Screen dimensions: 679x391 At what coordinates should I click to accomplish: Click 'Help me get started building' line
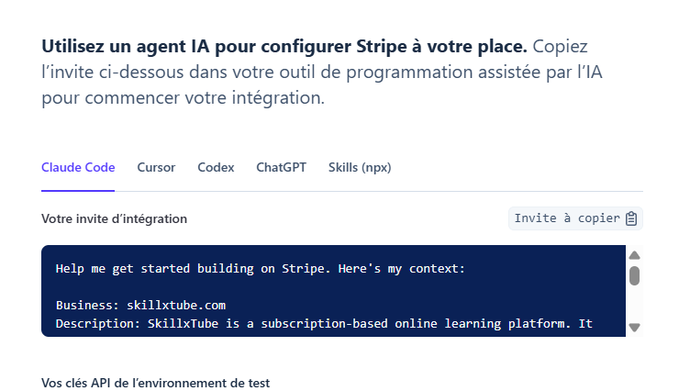coord(260,268)
